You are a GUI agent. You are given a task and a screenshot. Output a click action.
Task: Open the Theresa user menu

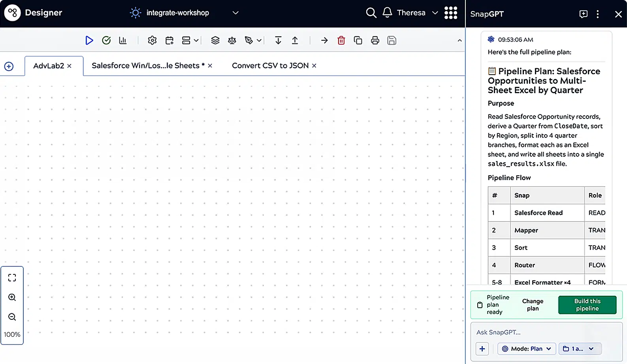[417, 13]
